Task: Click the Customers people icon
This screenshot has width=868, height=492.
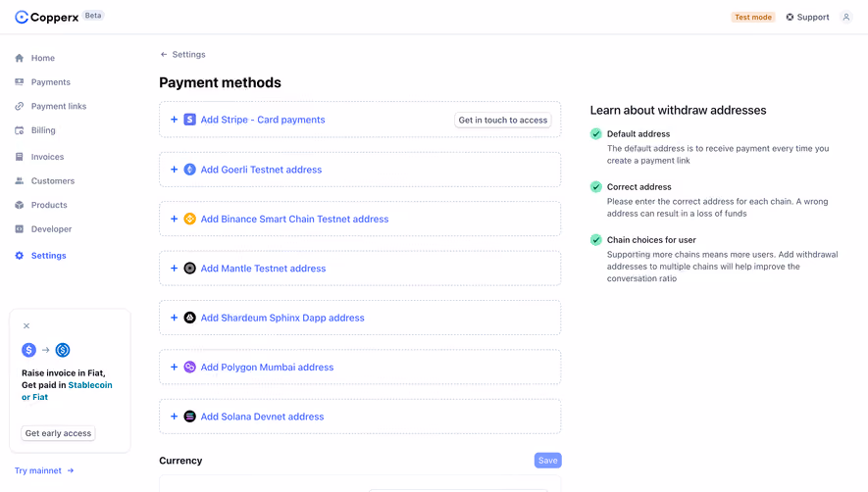Action: 20,181
